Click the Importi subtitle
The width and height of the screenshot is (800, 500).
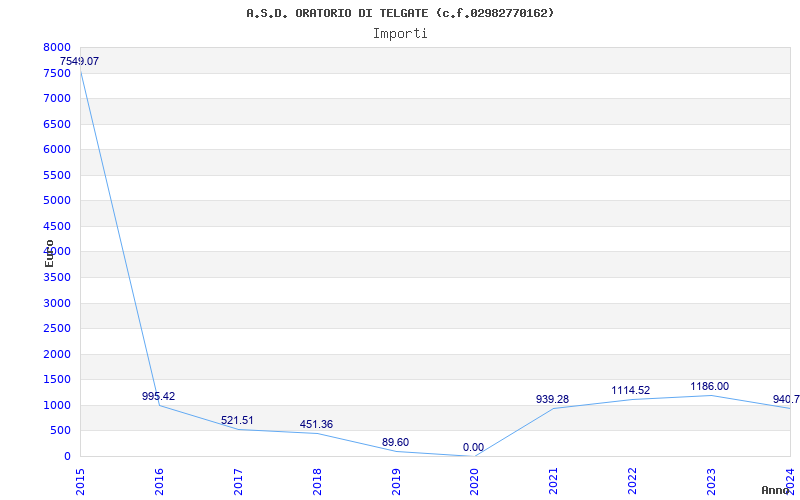(400, 34)
